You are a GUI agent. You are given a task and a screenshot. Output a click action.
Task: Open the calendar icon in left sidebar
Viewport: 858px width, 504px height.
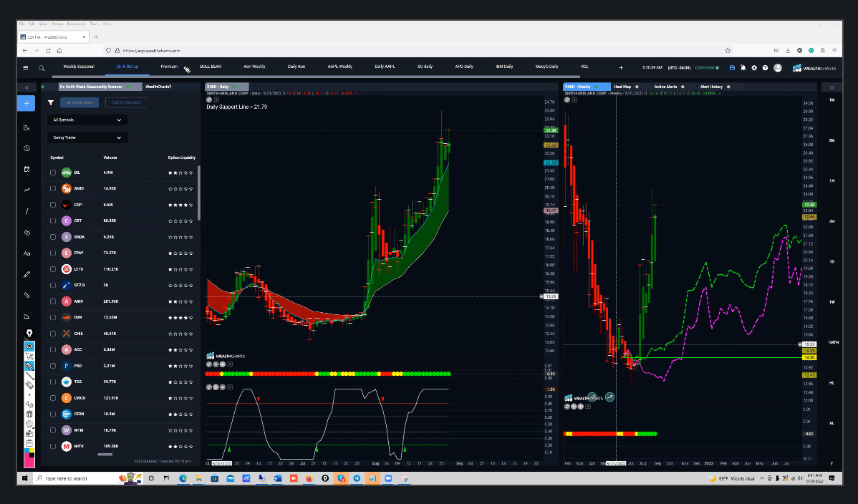coord(26,169)
